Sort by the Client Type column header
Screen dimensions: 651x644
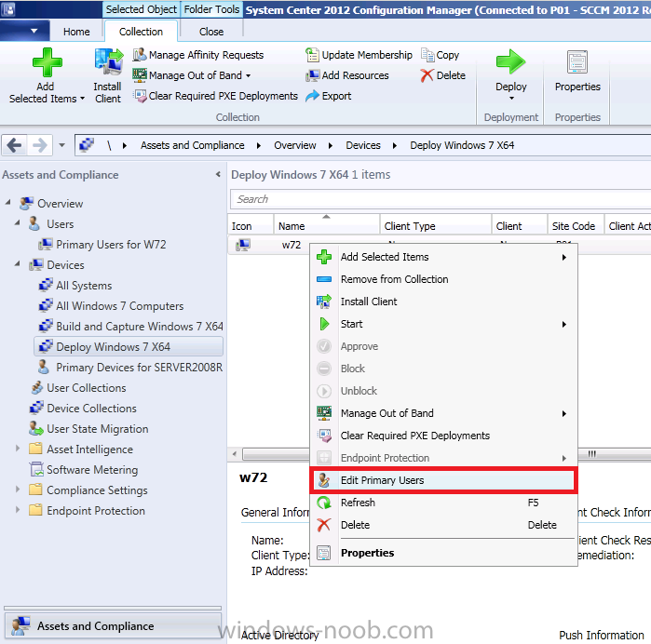point(435,226)
